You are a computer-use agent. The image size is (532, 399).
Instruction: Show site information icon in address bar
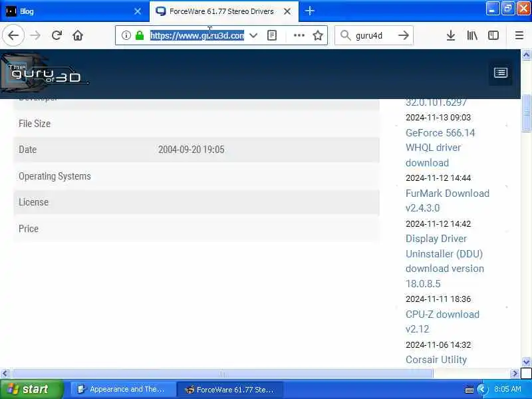coord(126,35)
